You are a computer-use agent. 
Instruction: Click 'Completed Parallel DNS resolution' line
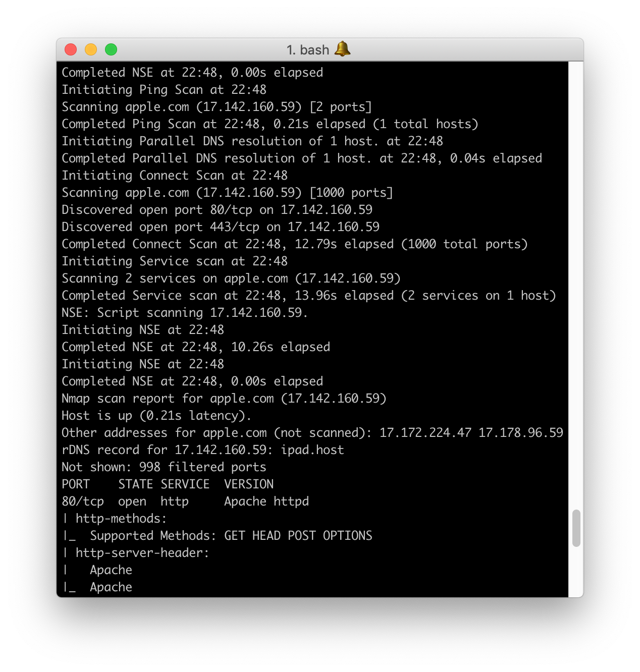[302, 158]
